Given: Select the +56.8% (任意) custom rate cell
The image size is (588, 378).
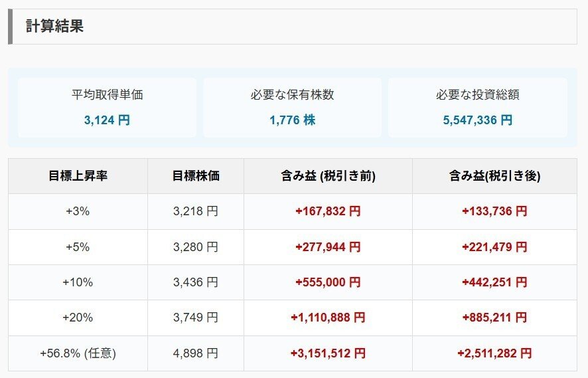Looking at the screenshot, I should [x=78, y=353].
